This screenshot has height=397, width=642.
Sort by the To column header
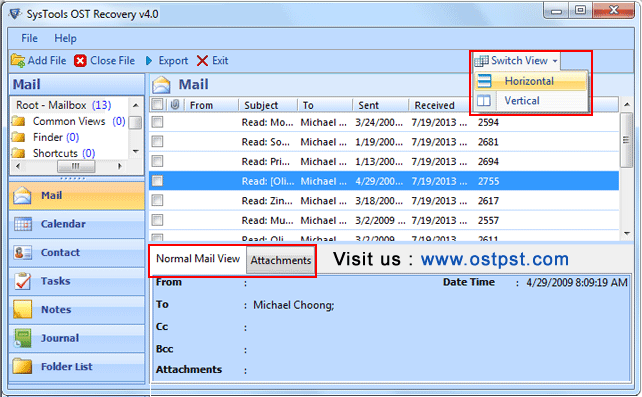click(325, 105)
